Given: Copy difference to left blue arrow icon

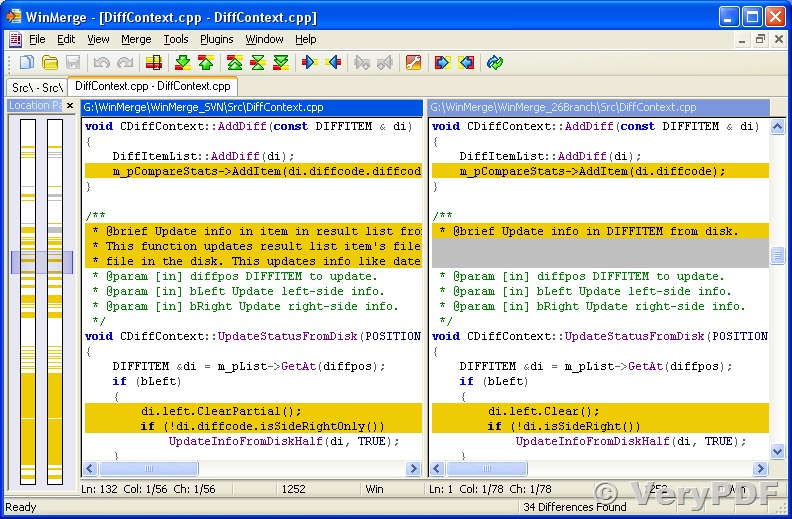Looking at the screenshot, I should click(333, 63).
